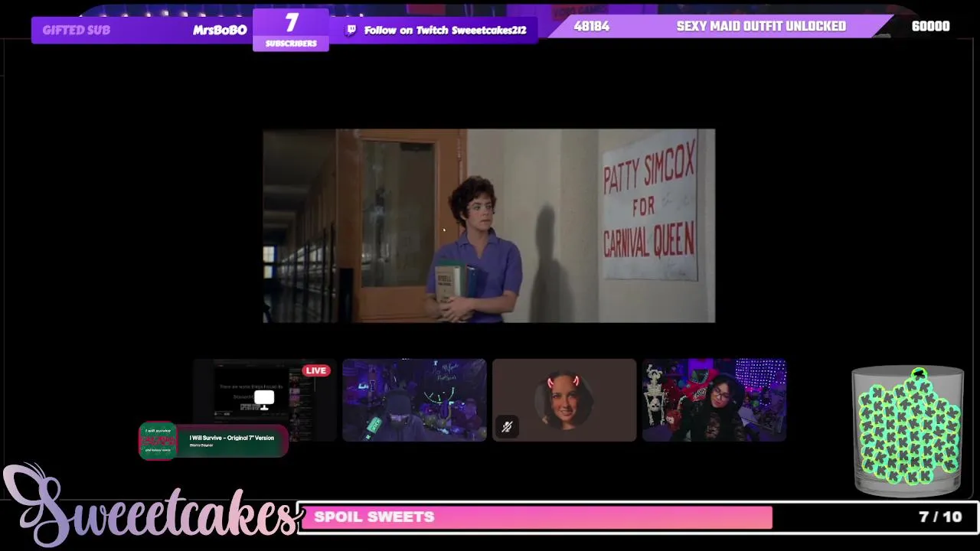Select the webcam thumbnail with skeleton decoration
Viewport: 980px width, 551px height.
tap(714, 400)
